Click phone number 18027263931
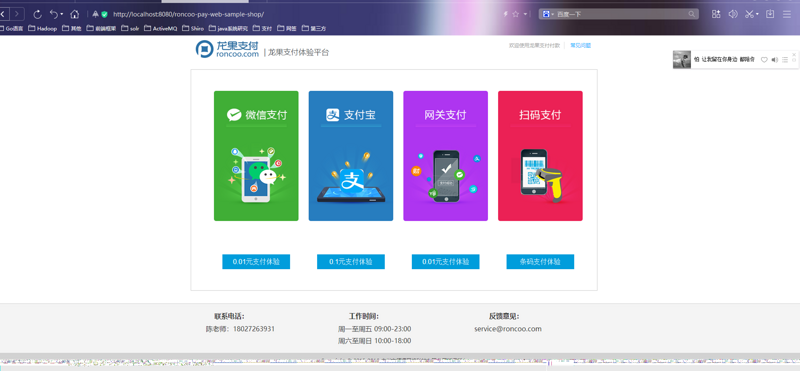Viewport: 800px width, 371px height. (x=254, y=329)
